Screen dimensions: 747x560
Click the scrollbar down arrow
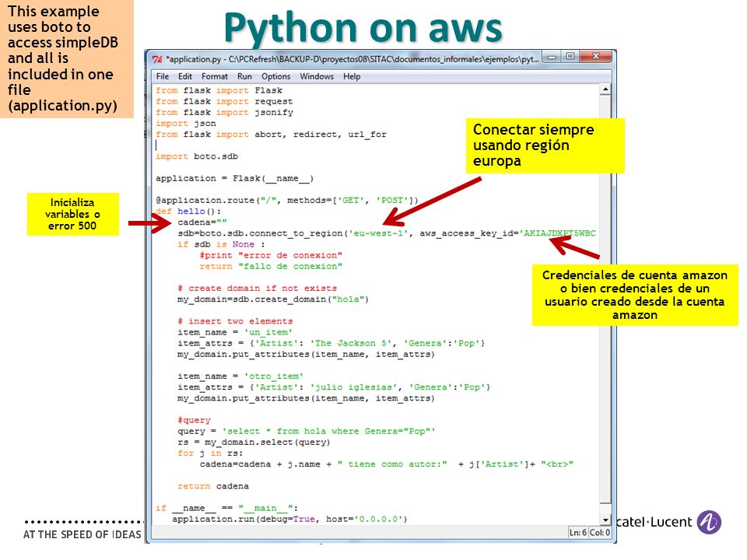pos(605,520)
